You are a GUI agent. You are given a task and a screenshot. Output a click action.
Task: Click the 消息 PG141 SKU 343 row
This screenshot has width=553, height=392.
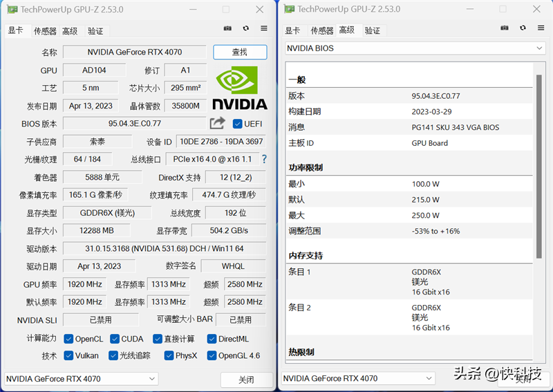(x=409, y=127)
